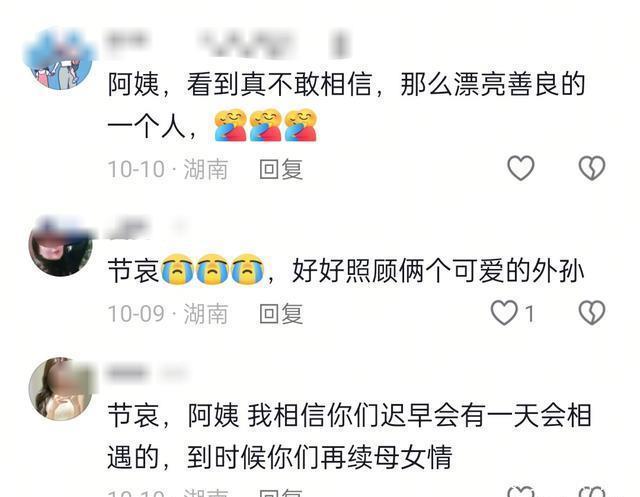The image size is (640, 497).
Task: Dislike the bottom partially visible comment
Action: tap(592, 492)
